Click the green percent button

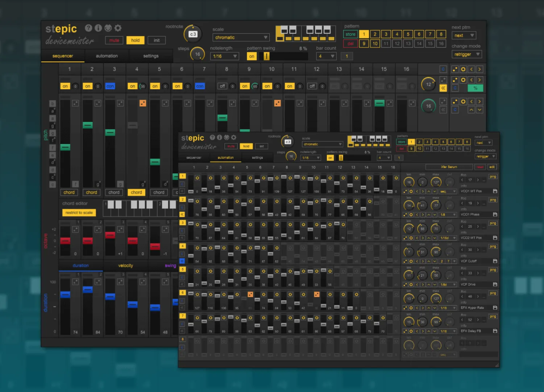pos(476,88)
